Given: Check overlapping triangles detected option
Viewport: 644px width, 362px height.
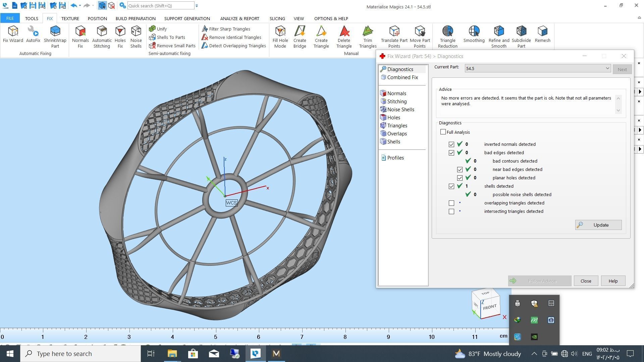Looking at the screenshot, I should click(451, 203).
